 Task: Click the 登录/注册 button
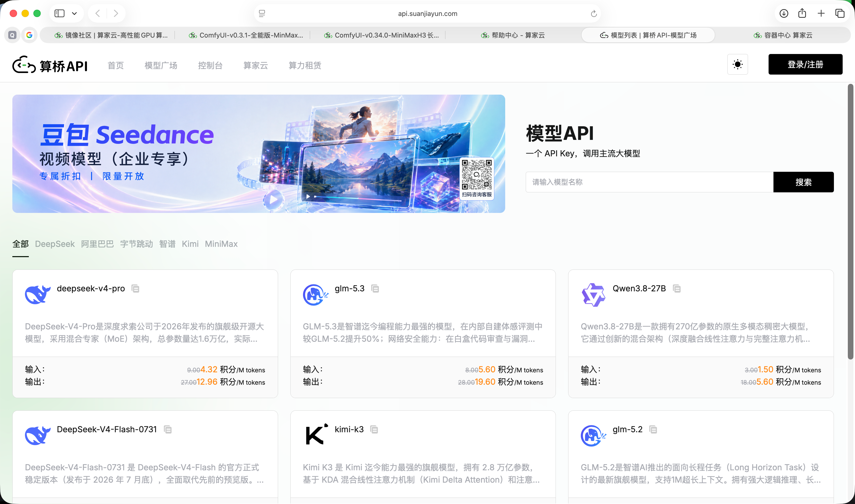coord(805,64)
